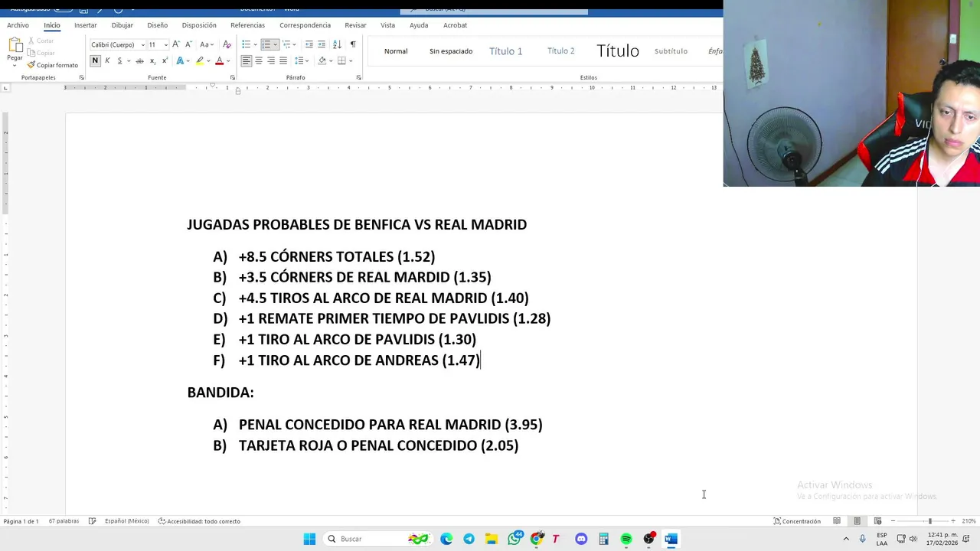The height and width of the screenshot is (551, 980).
Task: Click the yellow text highlight color
Action: (x=200, y=60)
